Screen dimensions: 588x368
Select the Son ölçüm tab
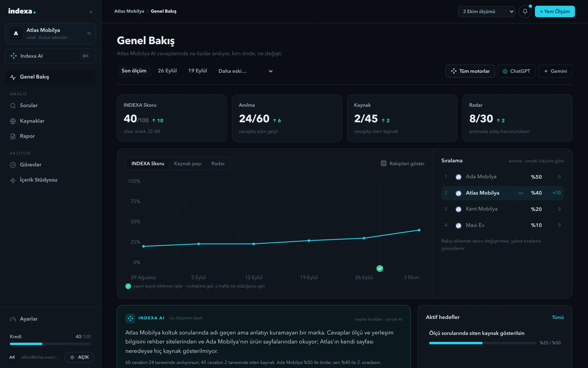coord(134,71)
